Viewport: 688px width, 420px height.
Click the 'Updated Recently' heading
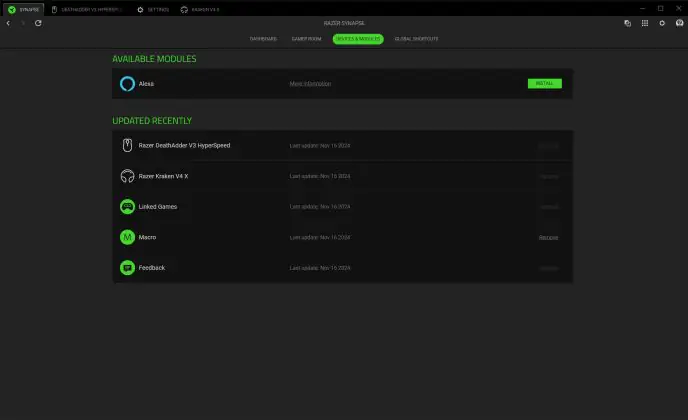click(x=152, y=121)
